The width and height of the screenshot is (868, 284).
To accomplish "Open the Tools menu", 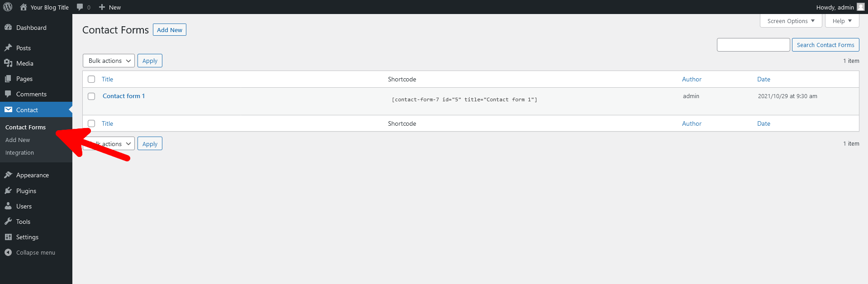I will [x=36, y=222].
